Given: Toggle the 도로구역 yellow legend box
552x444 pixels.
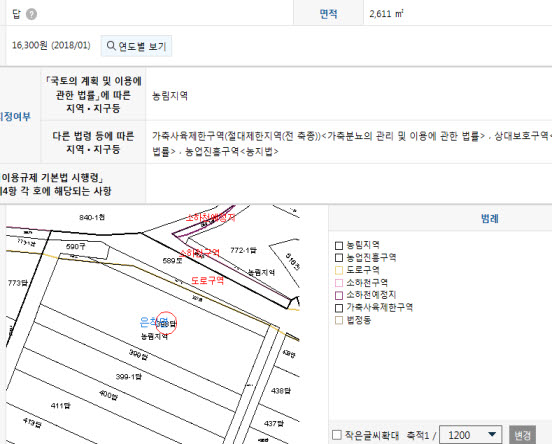Looking at the screenshot, I should click(339, 270).
